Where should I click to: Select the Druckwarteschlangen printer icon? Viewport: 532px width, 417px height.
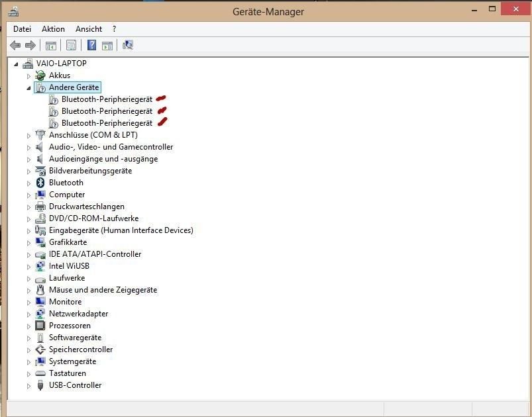(x=40, y=207)
